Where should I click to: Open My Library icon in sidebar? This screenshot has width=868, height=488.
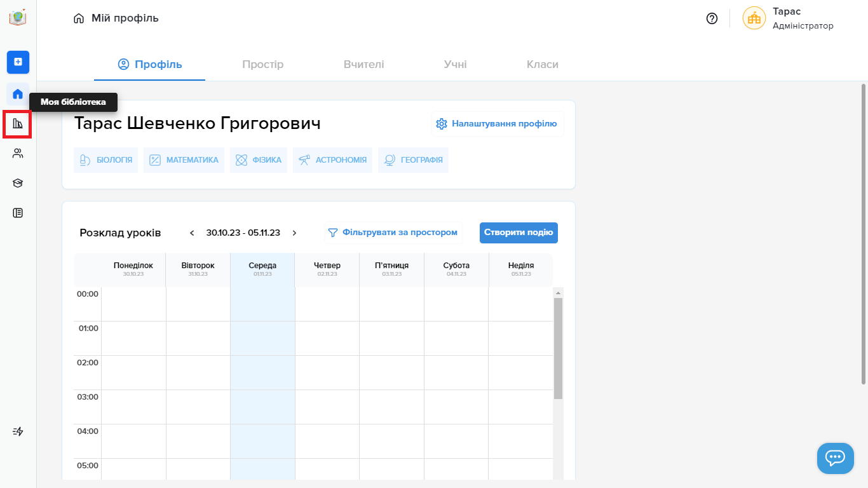[x=18, y=124]
